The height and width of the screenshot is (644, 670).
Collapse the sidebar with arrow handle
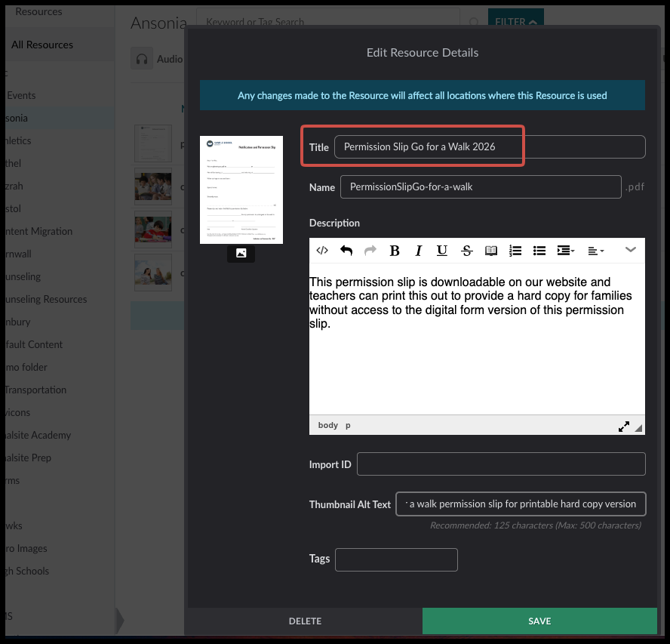coord(120,621)
